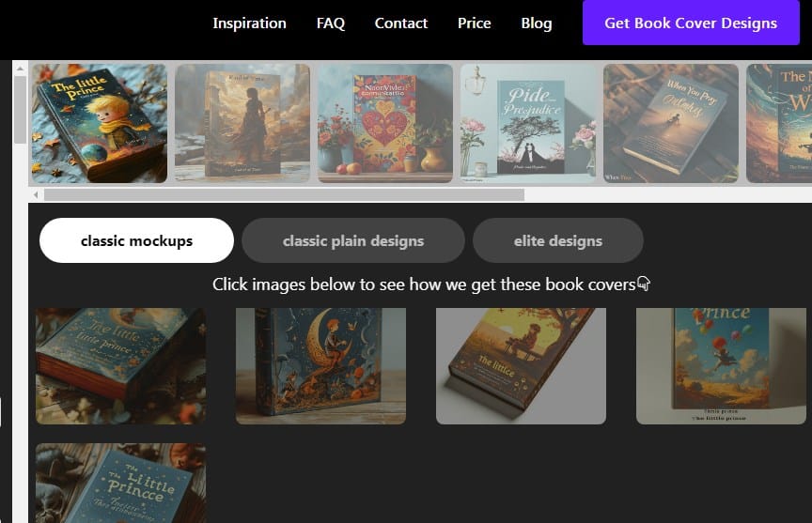
Task: Select The Little Prince carousel cover
Action: tap(100, 123)
